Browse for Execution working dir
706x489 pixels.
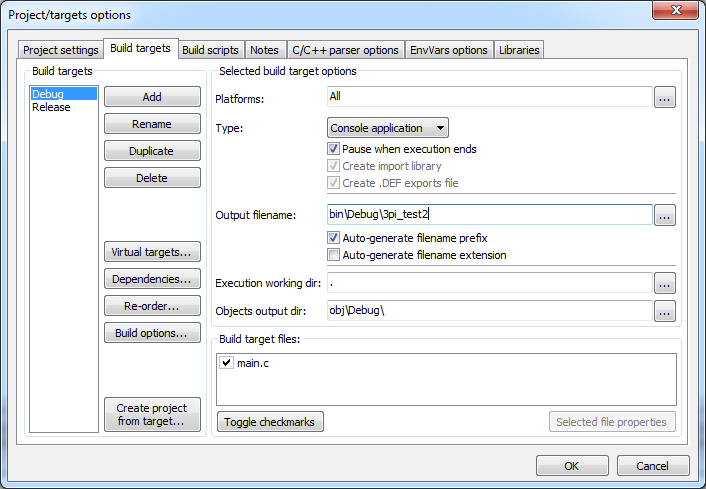click(665, 284)
